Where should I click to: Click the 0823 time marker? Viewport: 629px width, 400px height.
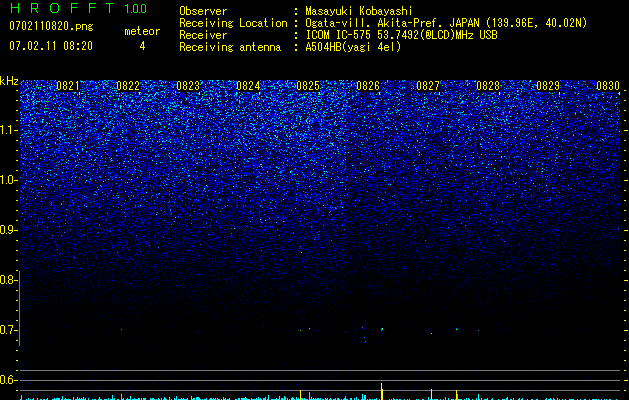(x=188, y=86)
